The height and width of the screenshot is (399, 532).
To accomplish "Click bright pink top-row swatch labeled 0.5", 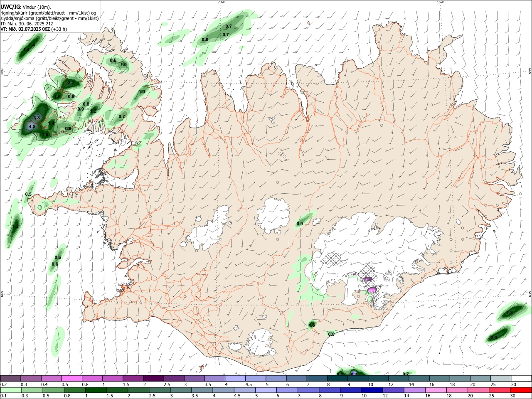I will [x=71, y=378].
